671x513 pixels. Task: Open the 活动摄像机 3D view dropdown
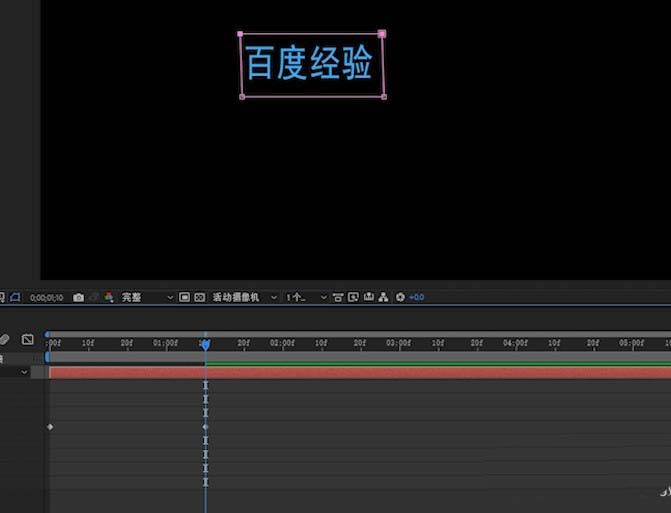pyautogui.click(x=245, y=297)
